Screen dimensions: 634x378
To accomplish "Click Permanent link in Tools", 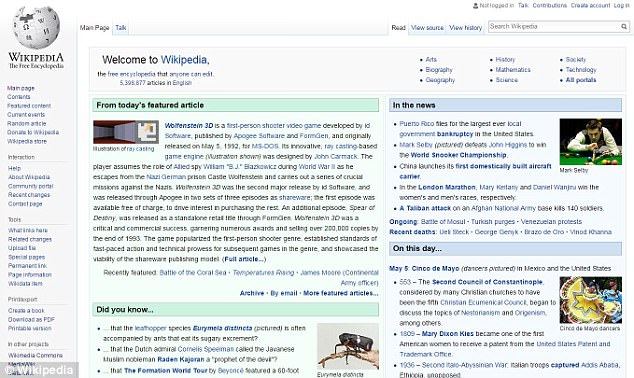I will tap(27, 266).
